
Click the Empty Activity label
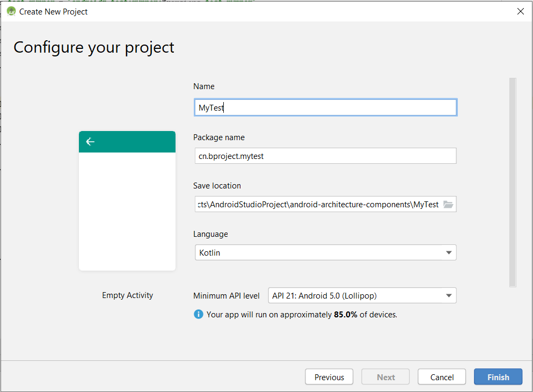click(127, 295)
